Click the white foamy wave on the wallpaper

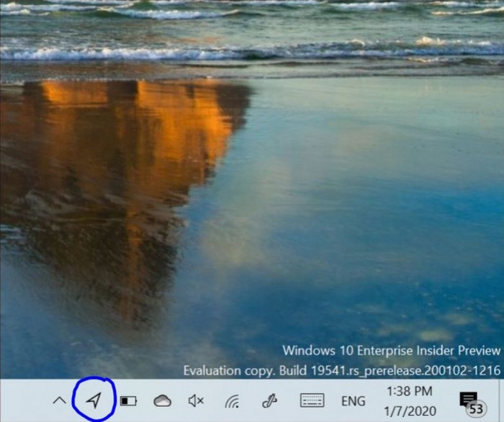[x=216, y=52]
